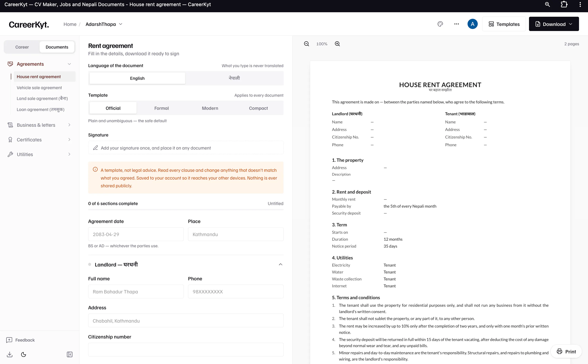Click the signature pen icon
Viewport: 588px width, 364px height.
tap(95, 148)
